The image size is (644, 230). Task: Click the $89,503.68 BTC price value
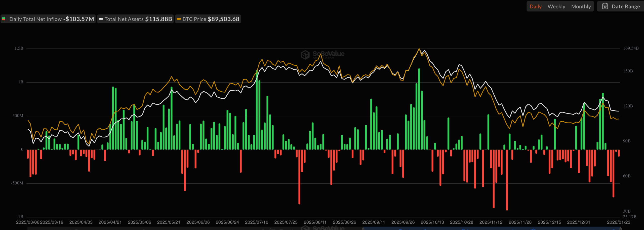223,19
